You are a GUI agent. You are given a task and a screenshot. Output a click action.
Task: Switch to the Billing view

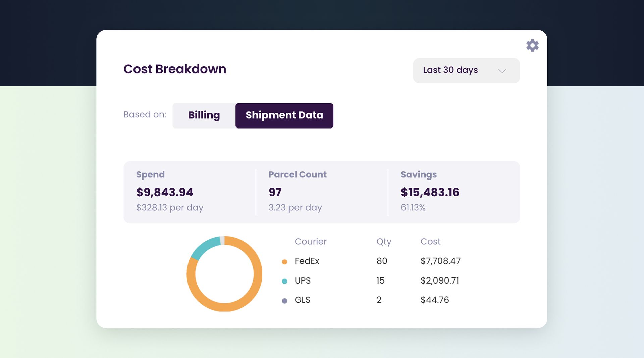point(204,115)
